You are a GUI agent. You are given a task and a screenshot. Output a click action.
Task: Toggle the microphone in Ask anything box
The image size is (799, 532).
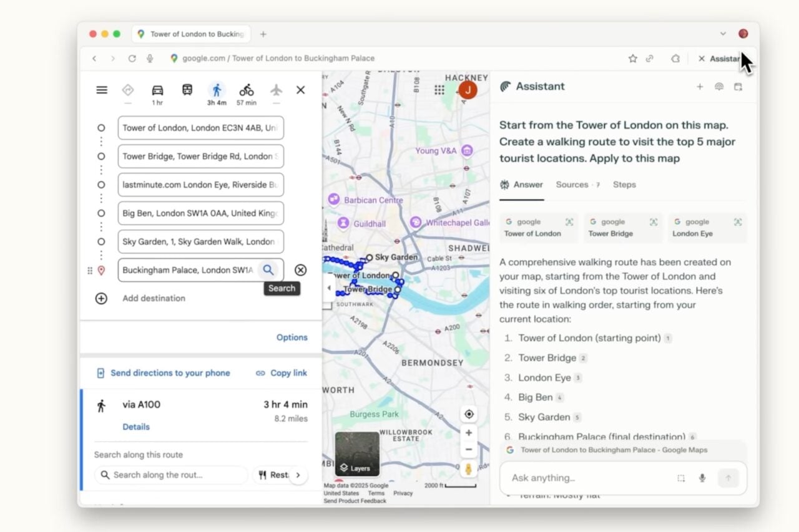(x=702, y=478)
